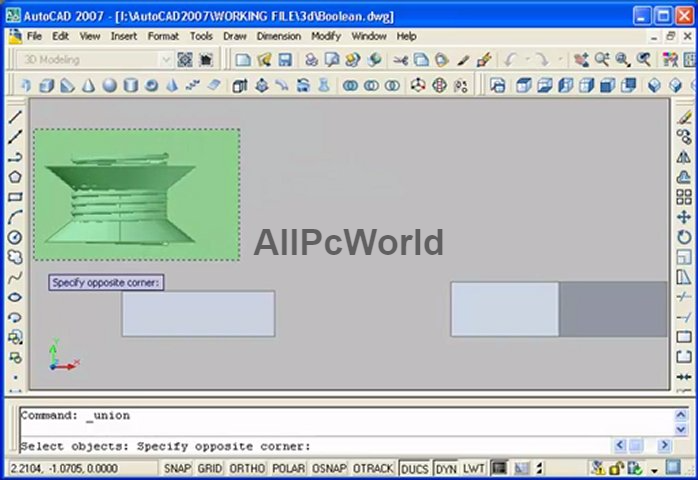Open a drawing file
Viewport: 698px width, 480px height.
click(264, 60)
